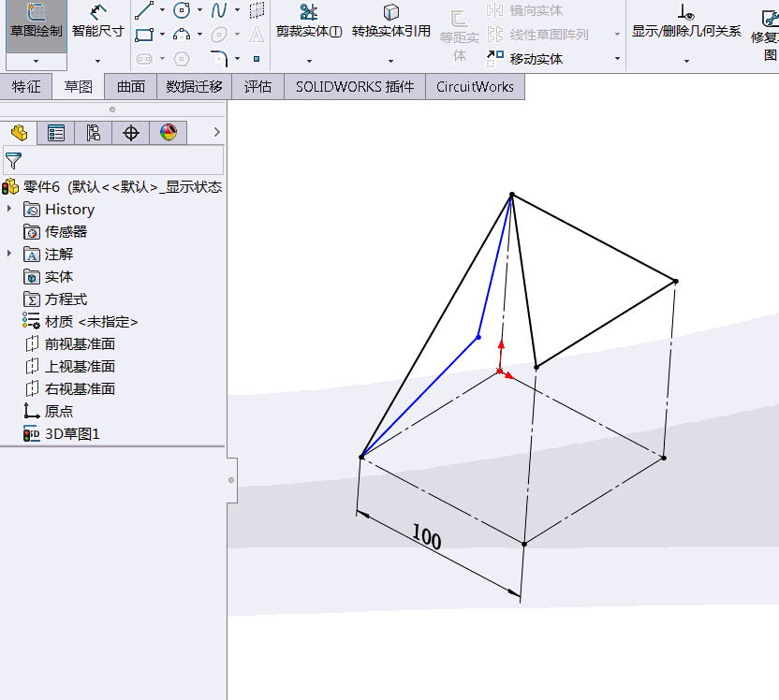Open dropdown arrow below 草图绘制

tap(37, 61)
